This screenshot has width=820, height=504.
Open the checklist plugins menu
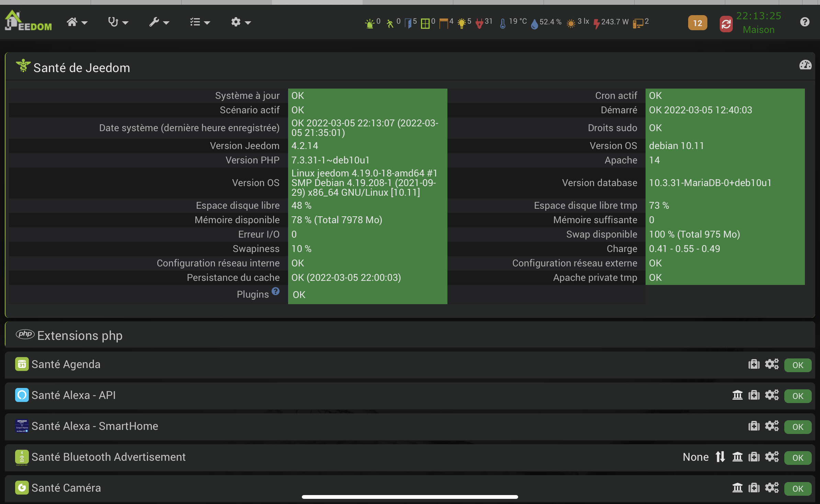point(200,22)
